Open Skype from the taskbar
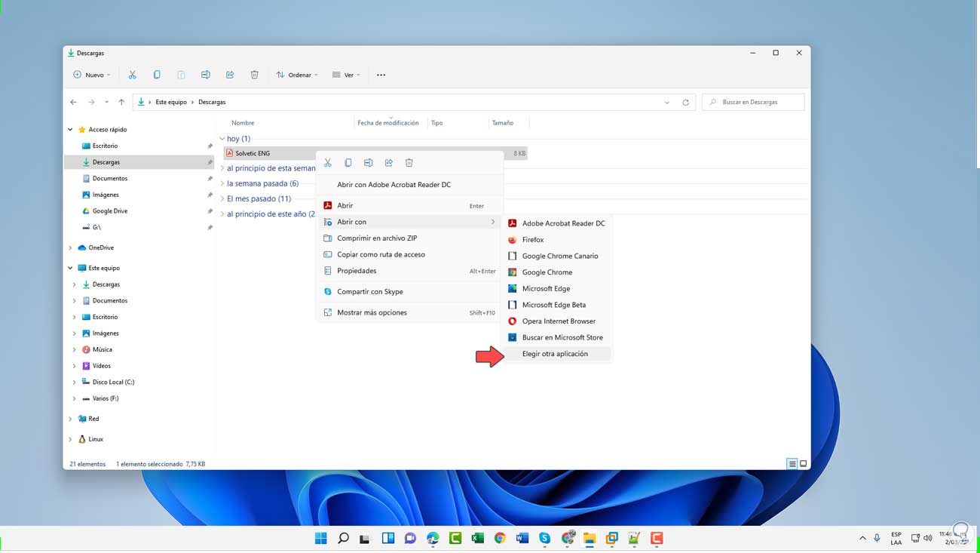The width and height of the screenshot is (980, 553). (544, 538)
